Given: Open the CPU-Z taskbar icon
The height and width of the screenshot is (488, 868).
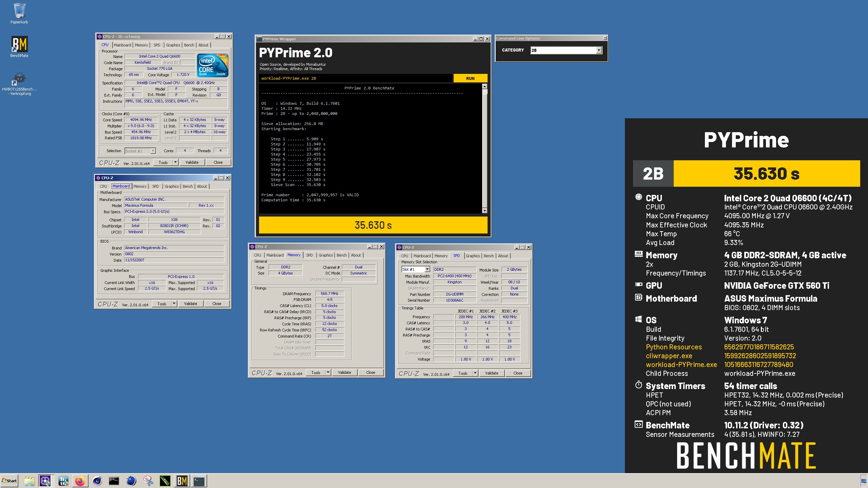Looking at the screenshot, I should pyautogui.click(x=45, y=481).
